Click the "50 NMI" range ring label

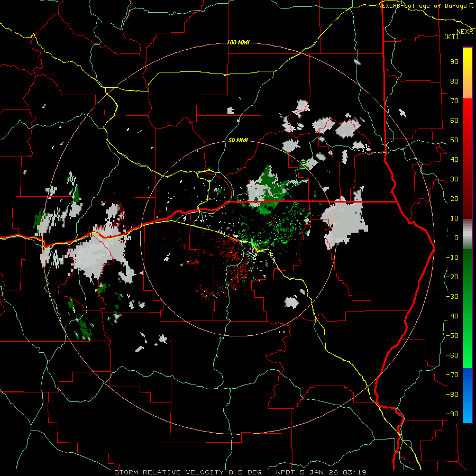[x=238, y=140]
